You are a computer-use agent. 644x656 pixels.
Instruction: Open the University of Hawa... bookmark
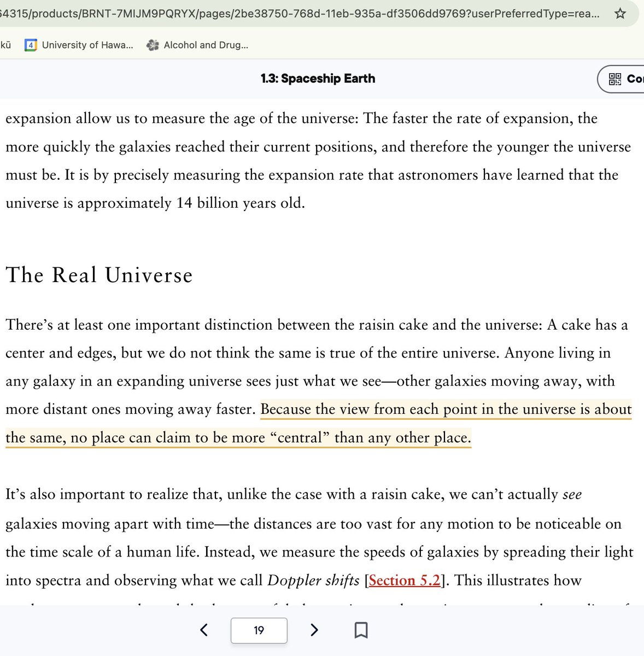[x=79, y=45]
